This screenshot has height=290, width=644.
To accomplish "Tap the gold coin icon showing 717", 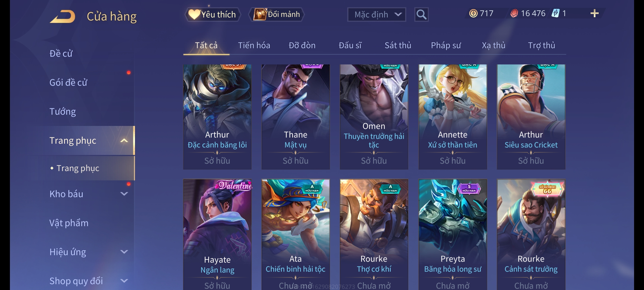I will [473, 13].
